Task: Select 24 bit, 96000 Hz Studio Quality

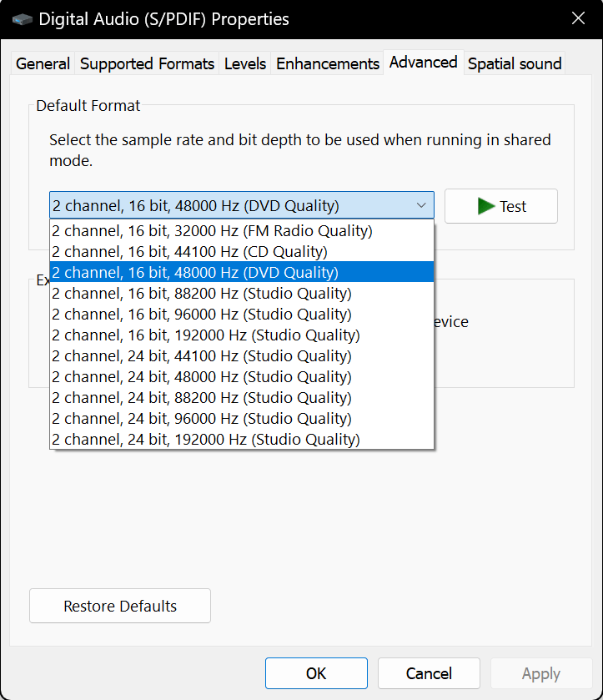Action: [242, 419]
